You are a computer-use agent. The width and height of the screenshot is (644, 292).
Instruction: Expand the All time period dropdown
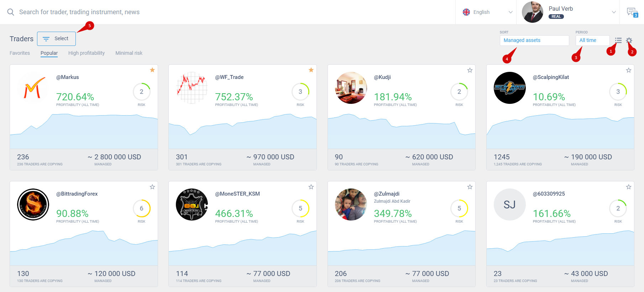[x=592, y=41]
